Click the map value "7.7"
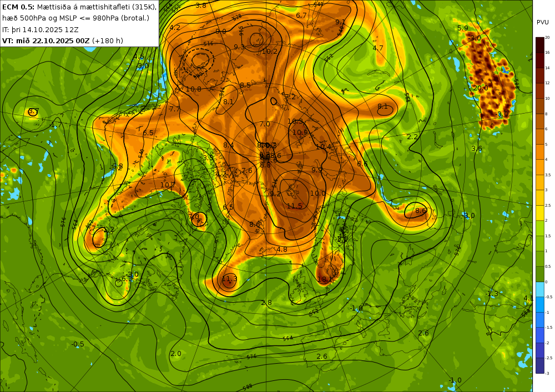This screenshot has width=555, height=392. [174, 109]
